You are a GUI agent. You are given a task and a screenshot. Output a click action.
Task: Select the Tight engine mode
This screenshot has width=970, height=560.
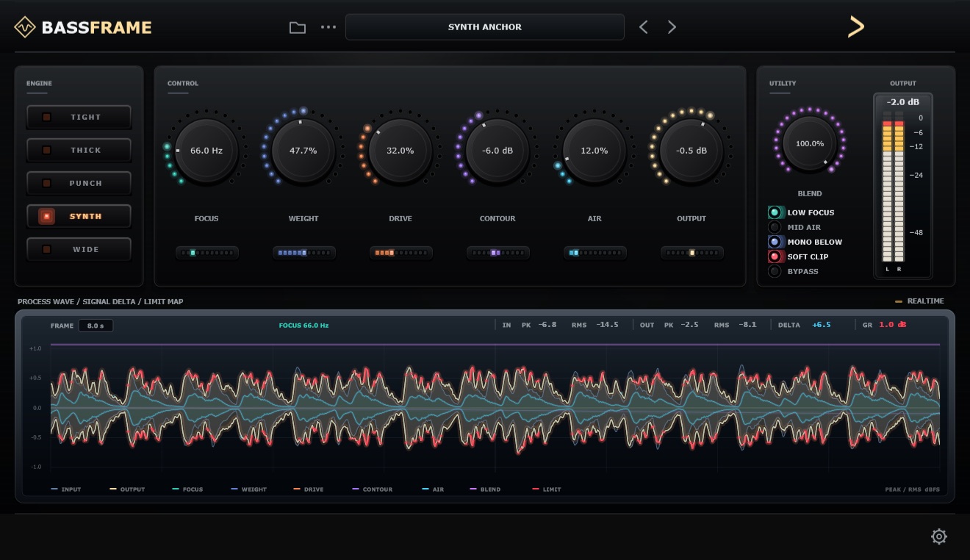point(79,117)
